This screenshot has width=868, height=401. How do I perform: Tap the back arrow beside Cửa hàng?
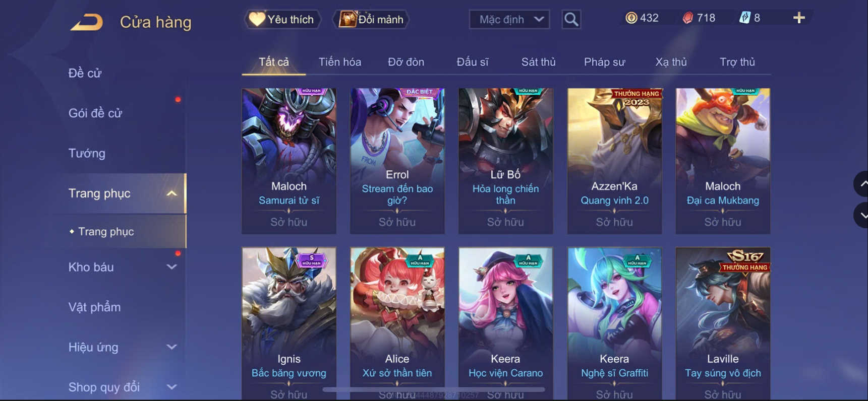click(x=87, y=22)
